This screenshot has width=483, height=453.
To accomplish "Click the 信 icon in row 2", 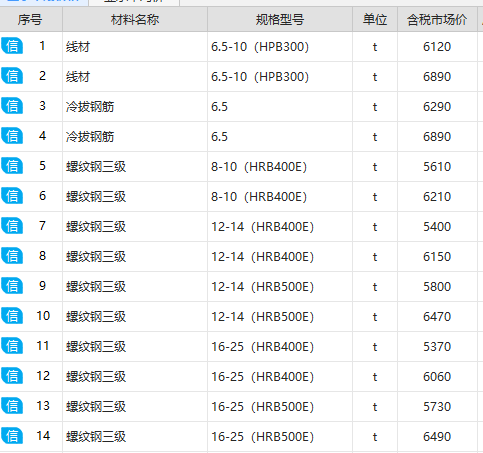I will [12, 76].
